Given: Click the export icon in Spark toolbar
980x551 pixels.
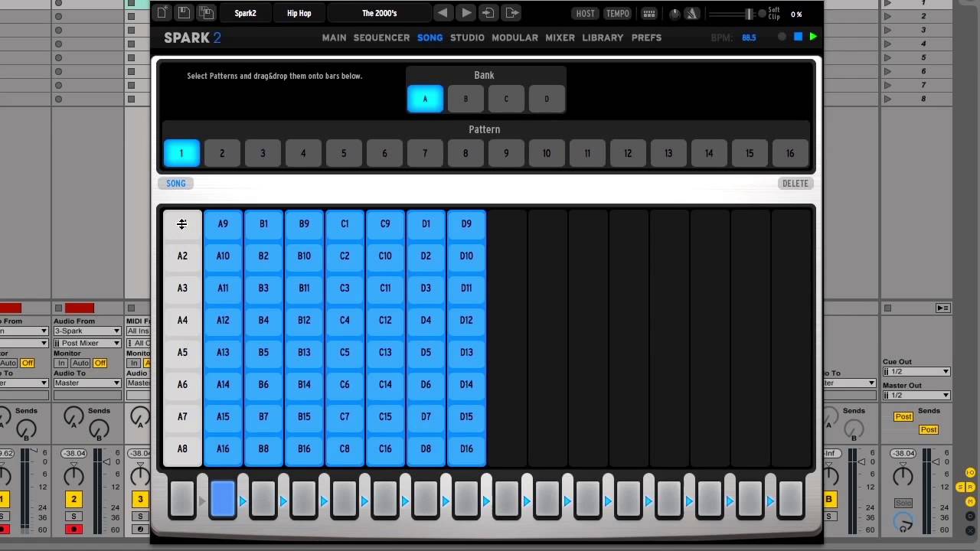Looking at the screenshot, I should point(512,12).
